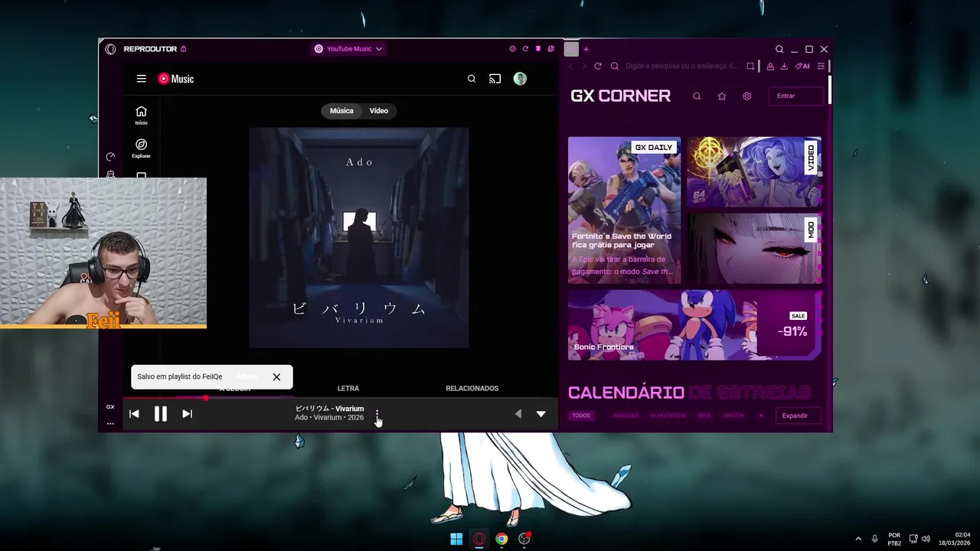Open the Fortnite Save the World article
The image size is (980, 551).
point(624,210)
